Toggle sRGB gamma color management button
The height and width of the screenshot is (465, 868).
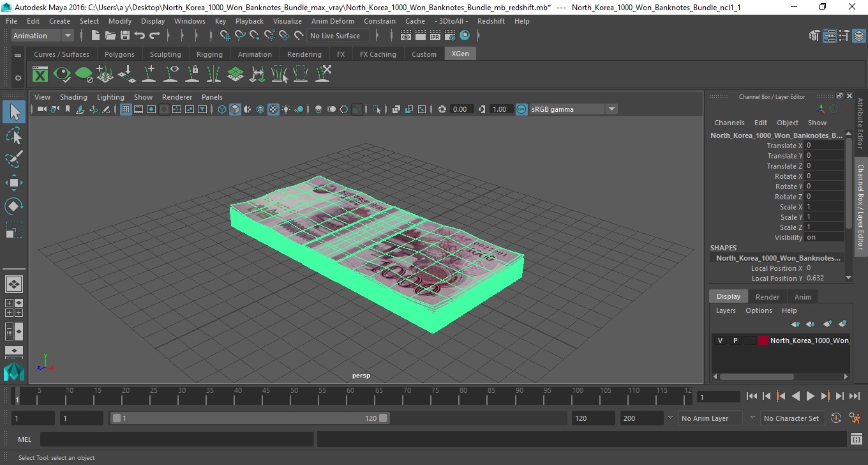point(521,109)
